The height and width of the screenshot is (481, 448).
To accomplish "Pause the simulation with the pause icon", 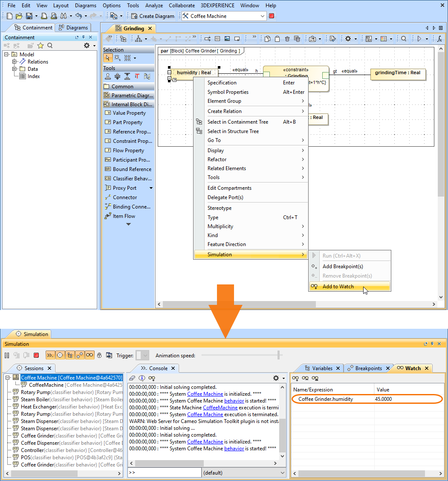I will pos(7,355).
